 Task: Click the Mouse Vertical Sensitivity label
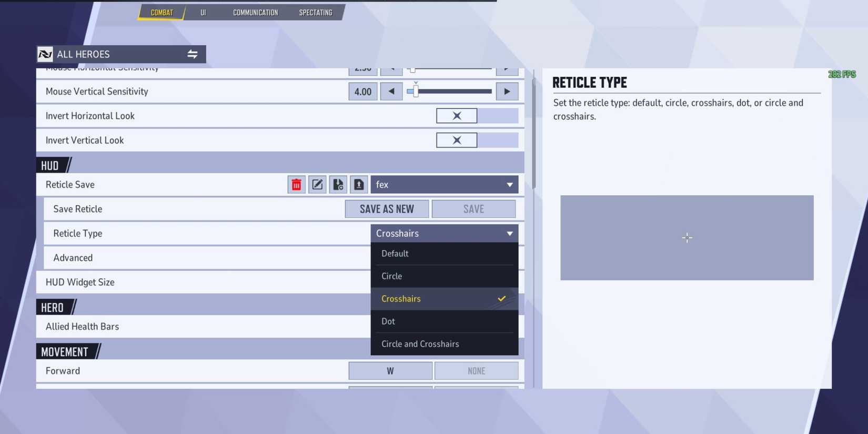tap(97, 92)
